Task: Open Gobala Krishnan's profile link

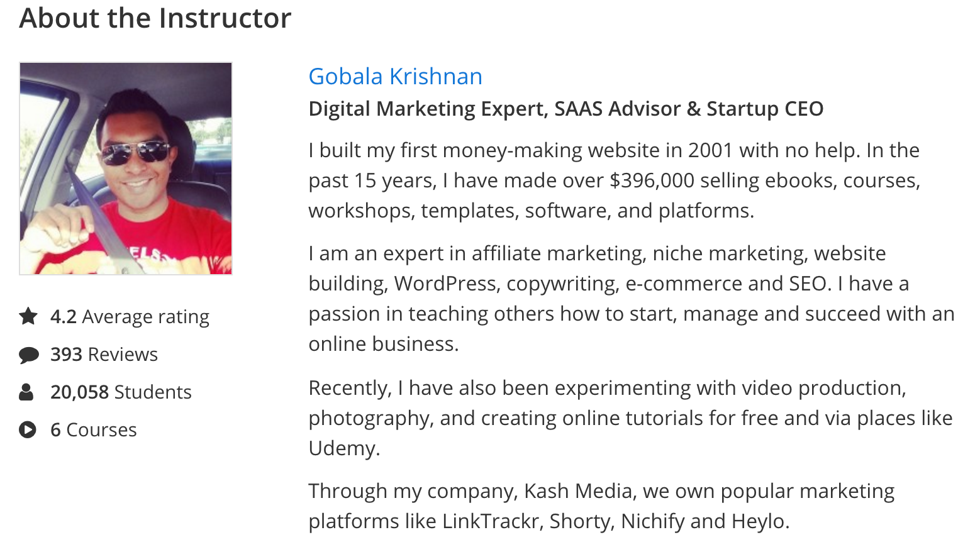Action: 395,77
